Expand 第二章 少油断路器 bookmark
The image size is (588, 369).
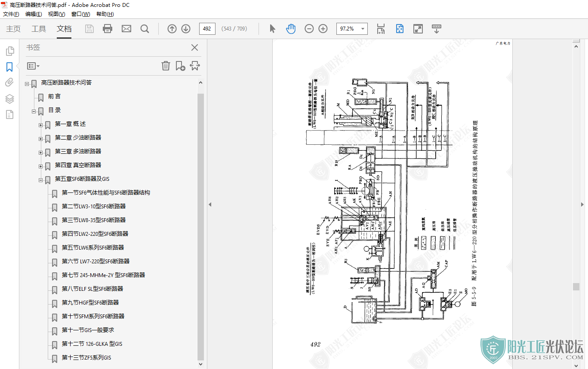pyautogui.click(x=41, y=139)
